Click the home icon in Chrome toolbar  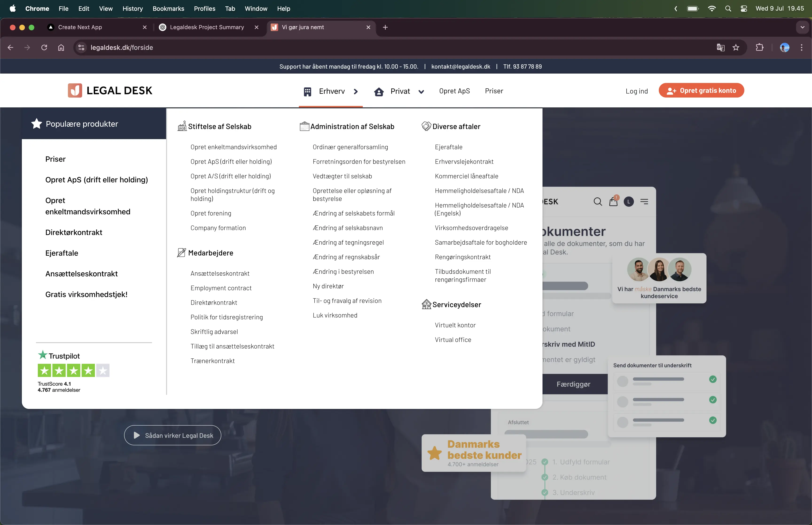[61, 47]
